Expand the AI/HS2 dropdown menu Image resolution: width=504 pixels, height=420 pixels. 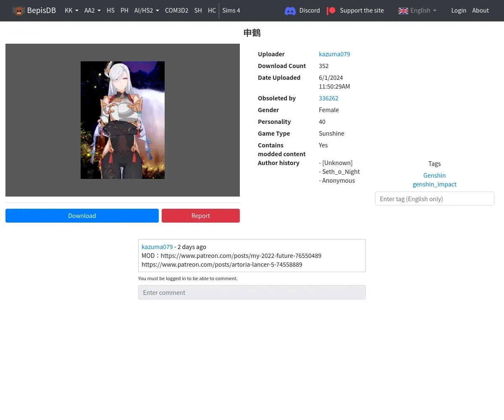[147, 10]
